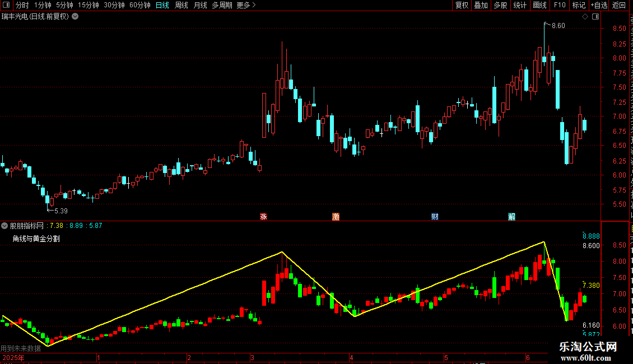This screenshot has width=633, height=364.
Task: Click the 叠加 overlay button
Action: coord(481,5)
